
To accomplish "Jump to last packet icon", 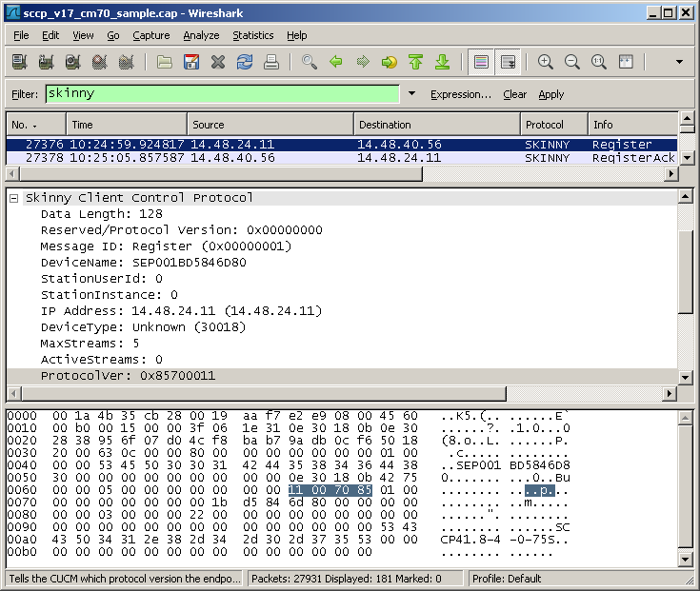I will pos(443,62).
